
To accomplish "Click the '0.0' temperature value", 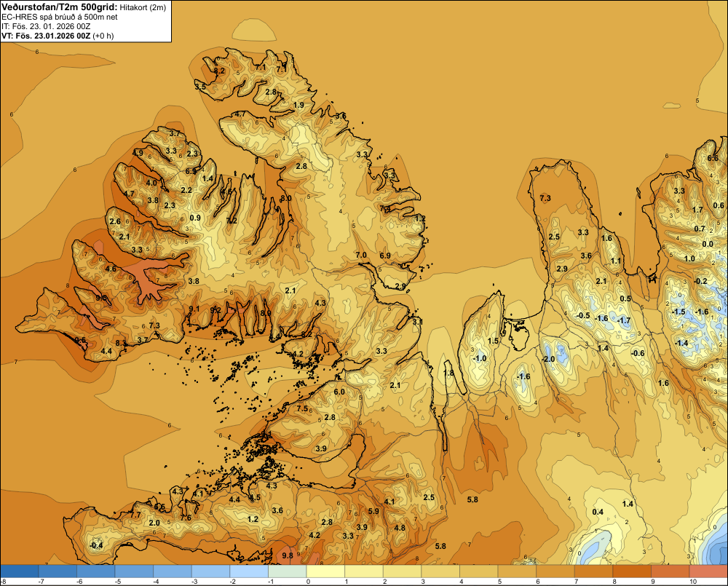I will coord(708,245).
